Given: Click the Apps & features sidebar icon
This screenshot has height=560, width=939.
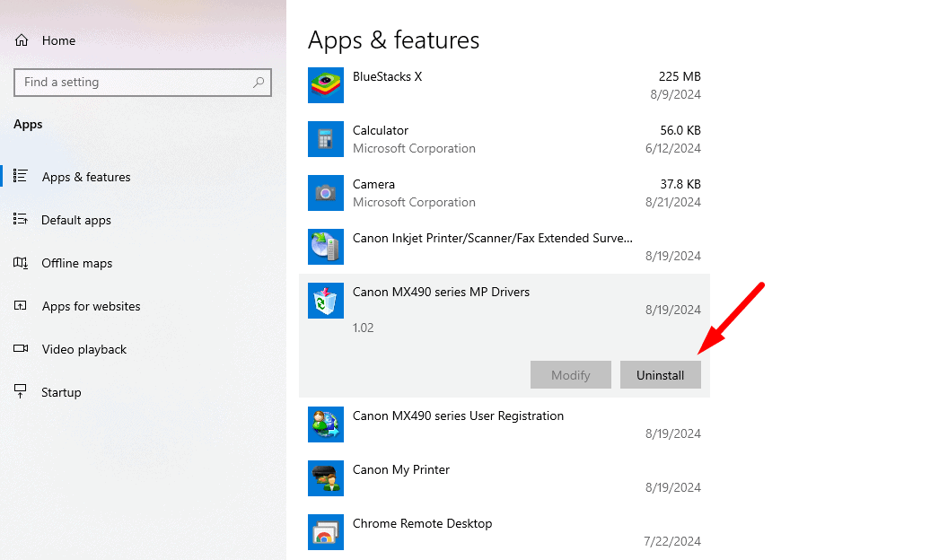Looking at the screenshot, I should (x=21, y=176).
